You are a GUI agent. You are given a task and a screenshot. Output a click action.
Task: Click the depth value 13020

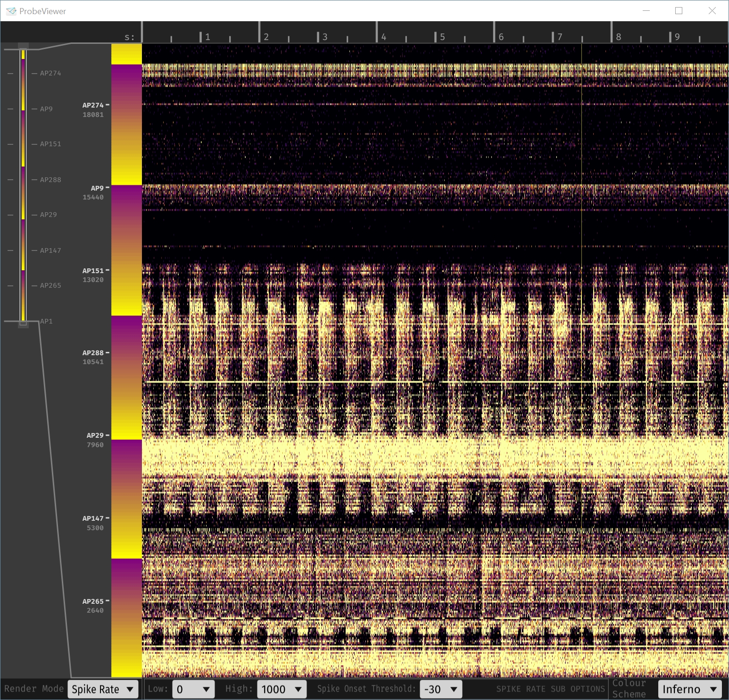pos(93,280)
